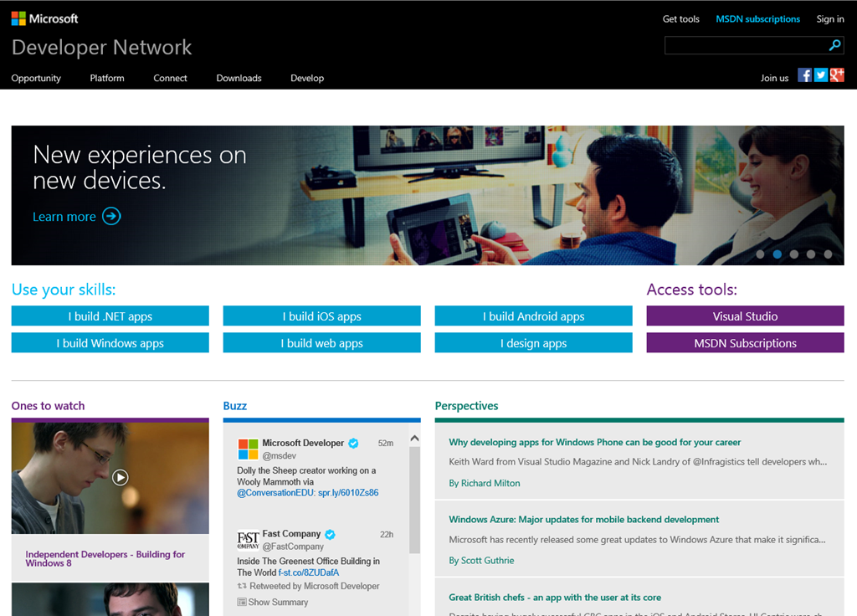
Task: Click the arrow circle beside Learn more
Action: (x=111, y=217)
